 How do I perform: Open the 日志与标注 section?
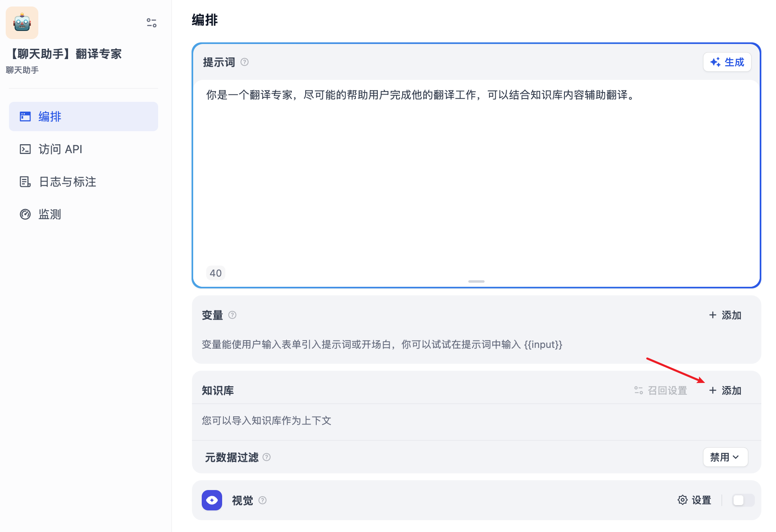click(x=67, y=182)
